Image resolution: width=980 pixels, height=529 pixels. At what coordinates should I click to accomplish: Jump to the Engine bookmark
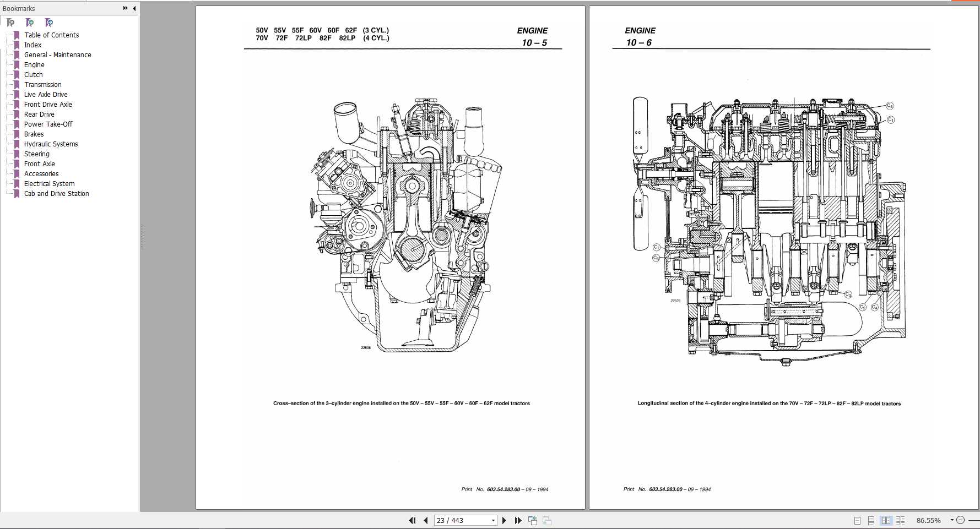coord(34,65)
